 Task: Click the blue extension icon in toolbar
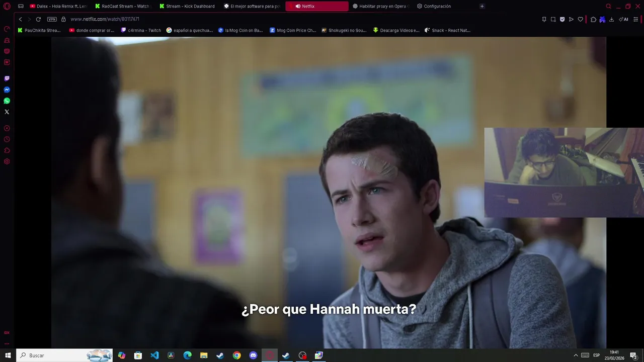[x=602, y=19]
